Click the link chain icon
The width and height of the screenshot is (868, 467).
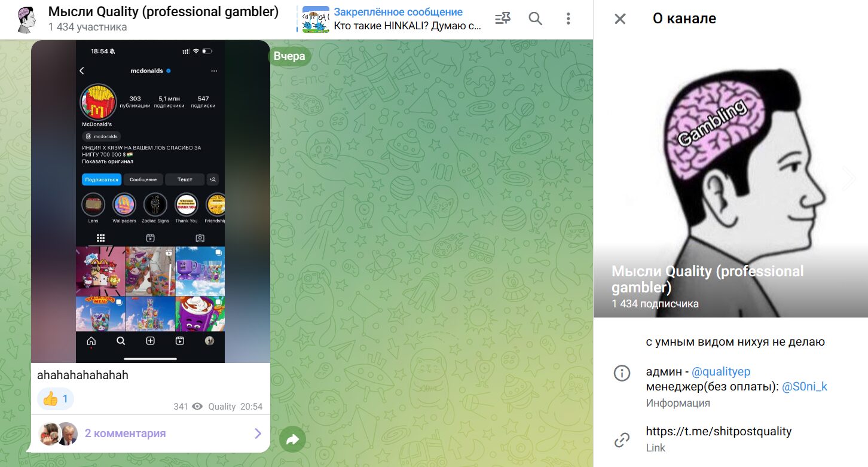tap(622, 440)
